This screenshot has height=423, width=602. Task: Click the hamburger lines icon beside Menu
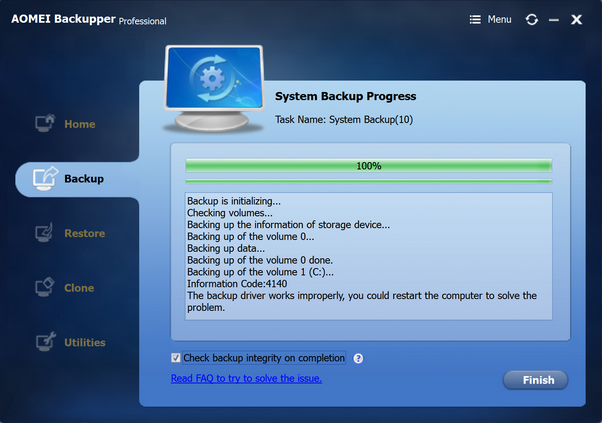475,19
